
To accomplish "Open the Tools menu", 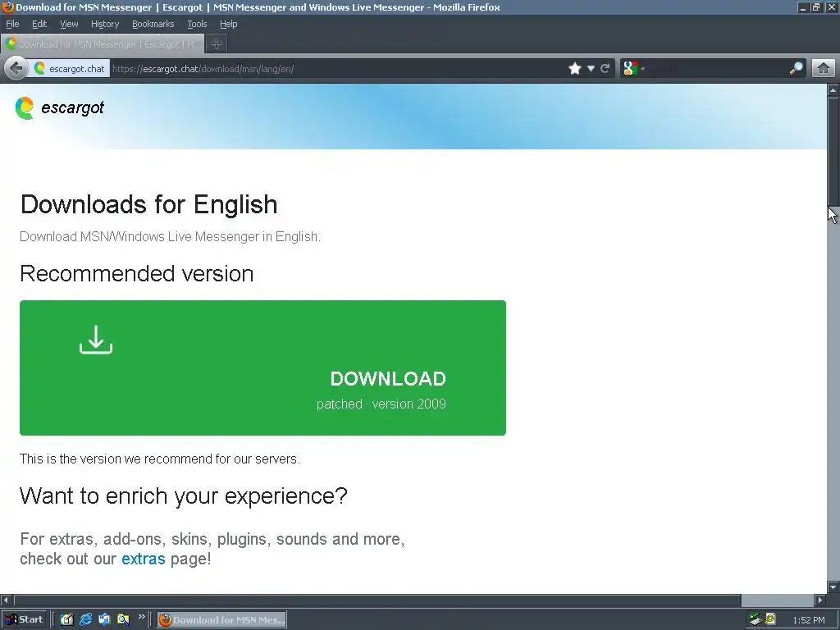I will (197, 24).
